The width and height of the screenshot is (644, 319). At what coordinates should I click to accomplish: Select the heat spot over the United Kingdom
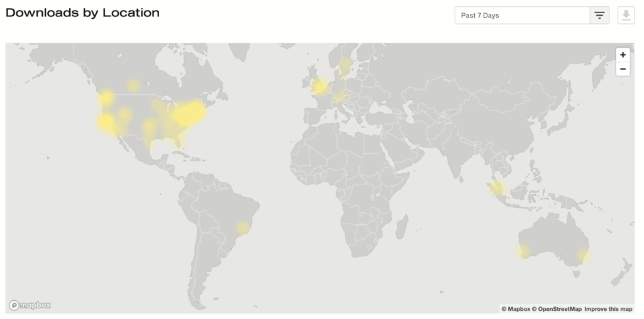319,87
